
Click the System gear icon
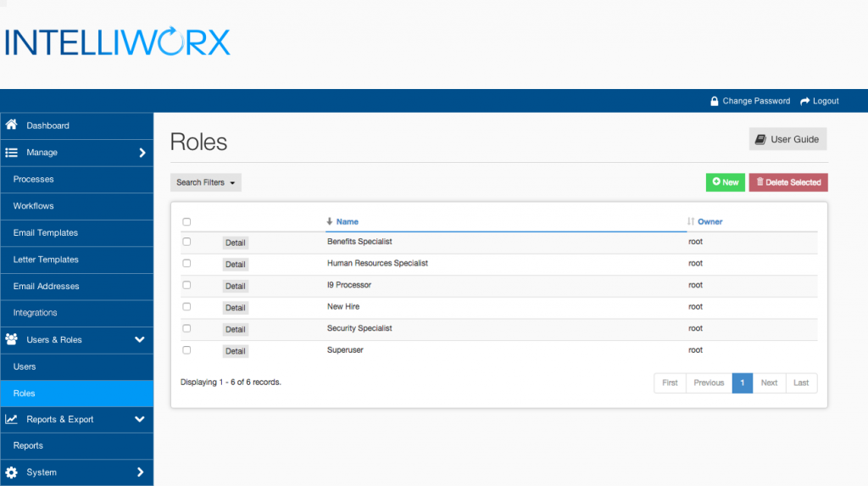12,472
